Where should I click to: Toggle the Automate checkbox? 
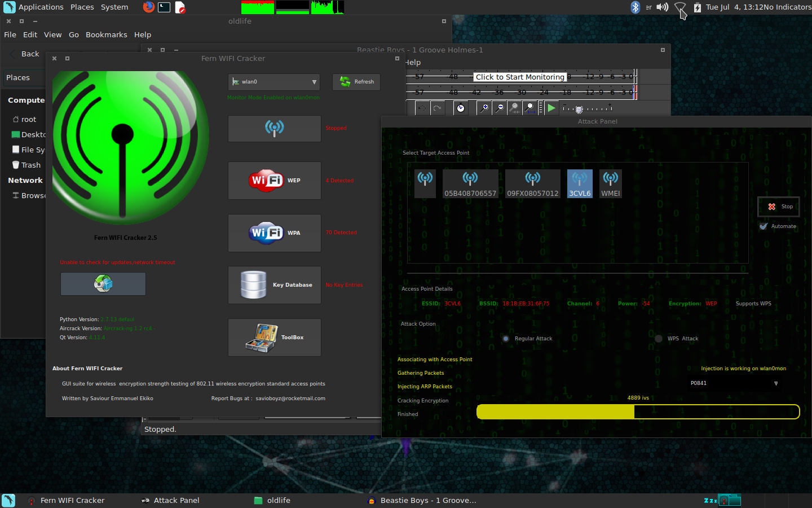(778, 226)
